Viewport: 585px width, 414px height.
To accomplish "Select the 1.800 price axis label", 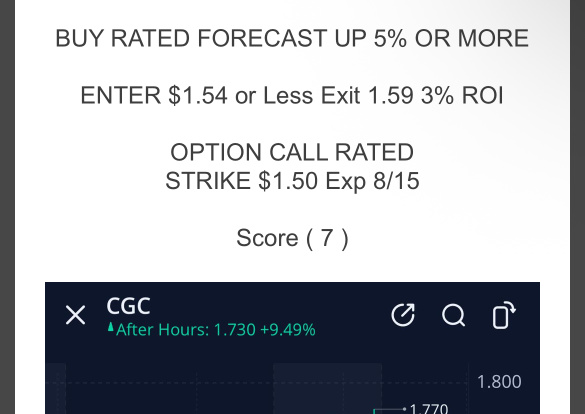I will 499,382.
